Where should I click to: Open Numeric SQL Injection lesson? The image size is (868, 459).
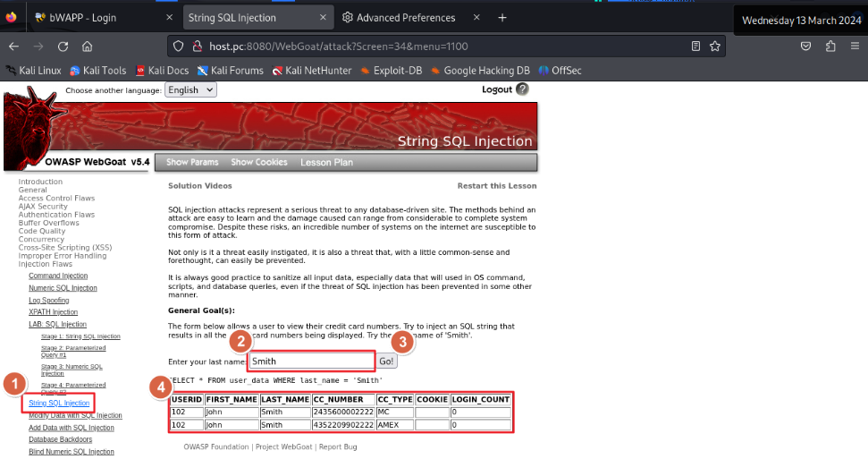point(63,288)
